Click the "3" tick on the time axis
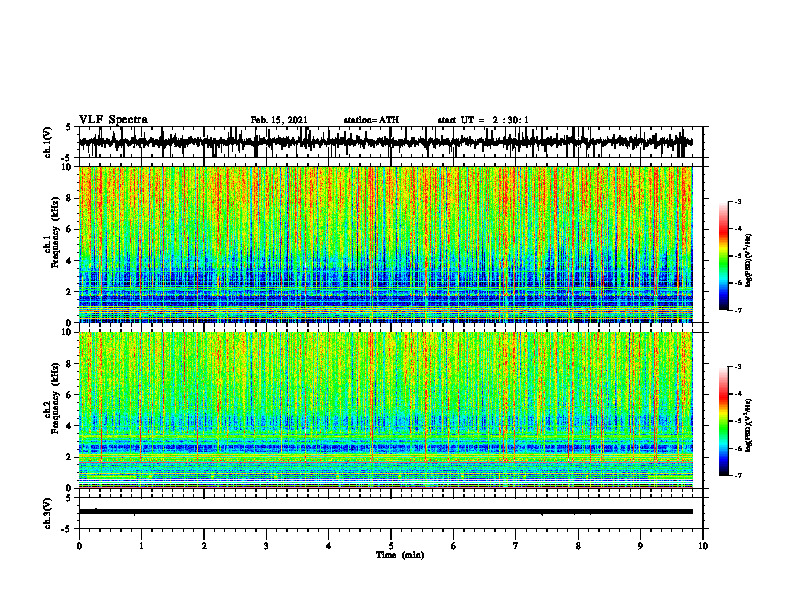The width and height of the screenshot is (792, 612). (x=266, y=546)
